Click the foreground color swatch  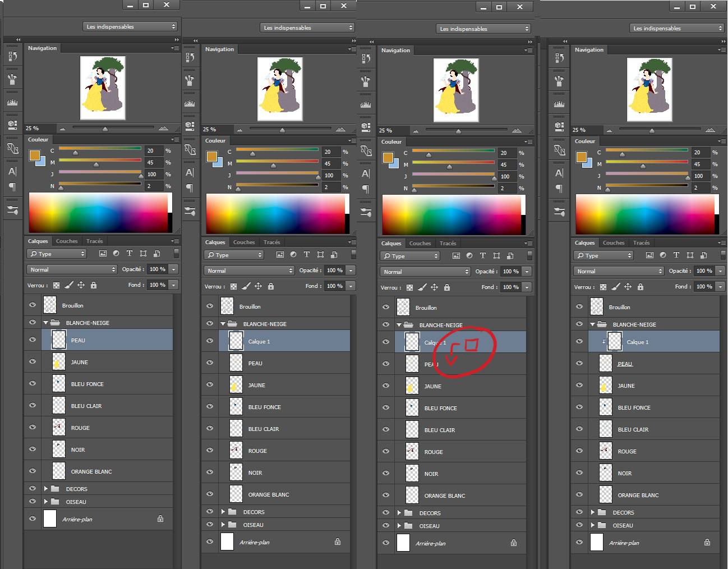(x=35, y=155)
